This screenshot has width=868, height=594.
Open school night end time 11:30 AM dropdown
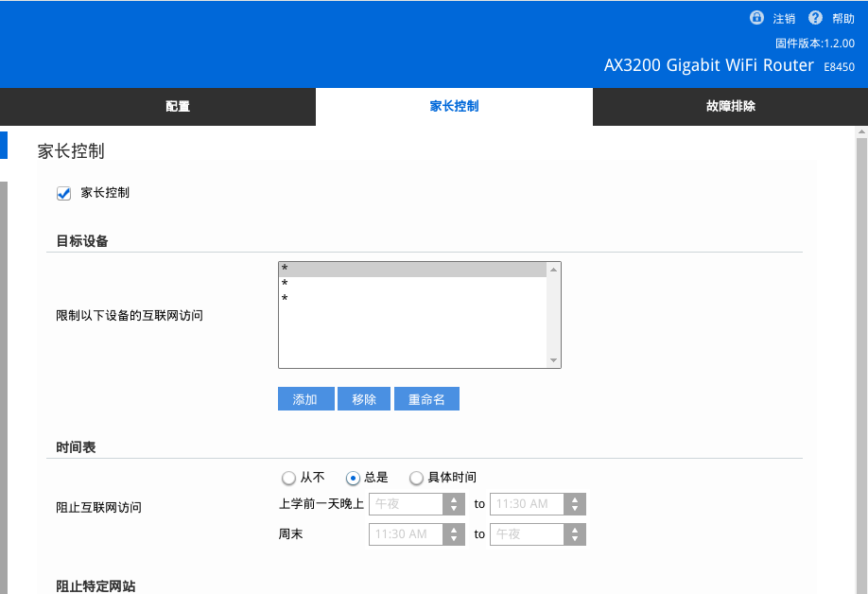click(x=537, y=504)
